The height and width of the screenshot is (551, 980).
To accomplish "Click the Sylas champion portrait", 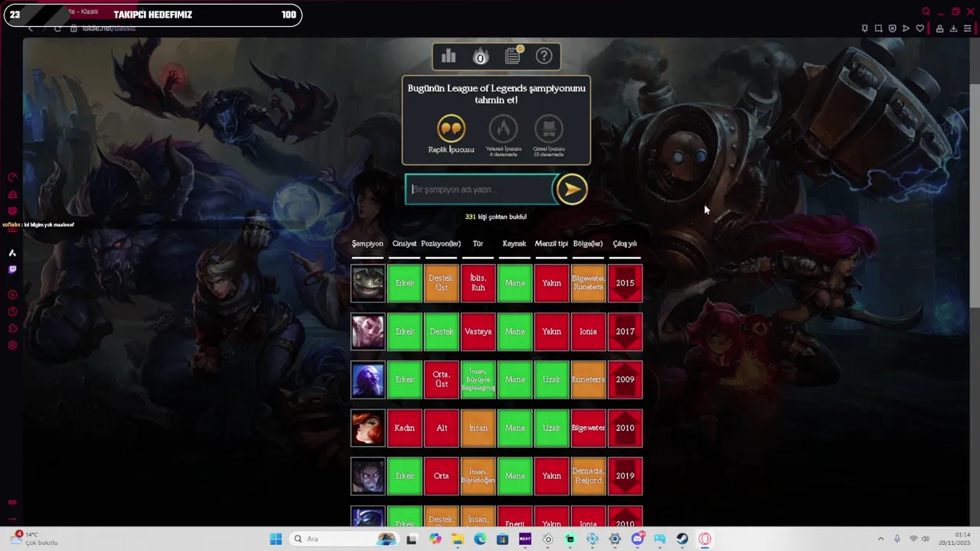I will 368,476.
